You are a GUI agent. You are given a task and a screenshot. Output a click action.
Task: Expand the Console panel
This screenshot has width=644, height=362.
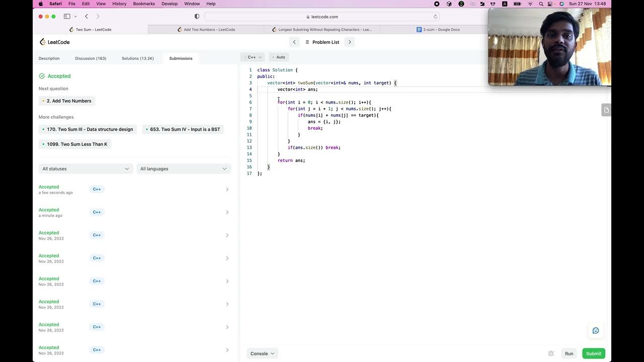click(262, 353)
